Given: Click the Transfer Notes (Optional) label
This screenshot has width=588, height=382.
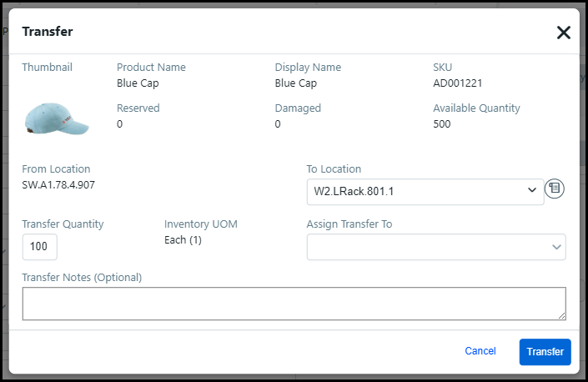Looking at the screenshot, I should (82, 277).
